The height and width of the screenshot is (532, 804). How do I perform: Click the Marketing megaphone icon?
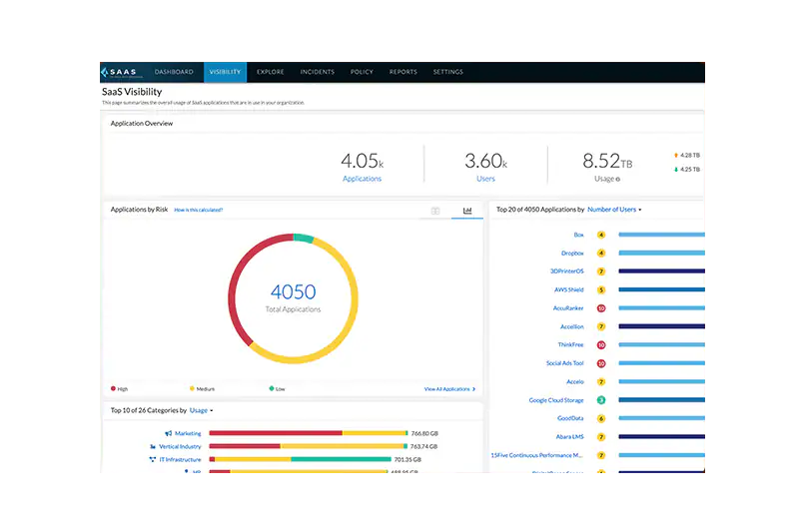(x=168, y=433)
